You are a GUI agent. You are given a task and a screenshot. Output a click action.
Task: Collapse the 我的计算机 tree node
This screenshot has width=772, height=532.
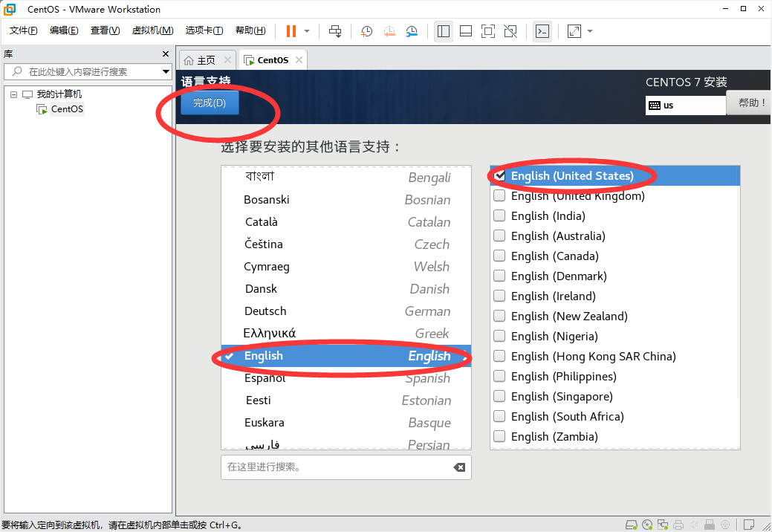pos(14,94)
